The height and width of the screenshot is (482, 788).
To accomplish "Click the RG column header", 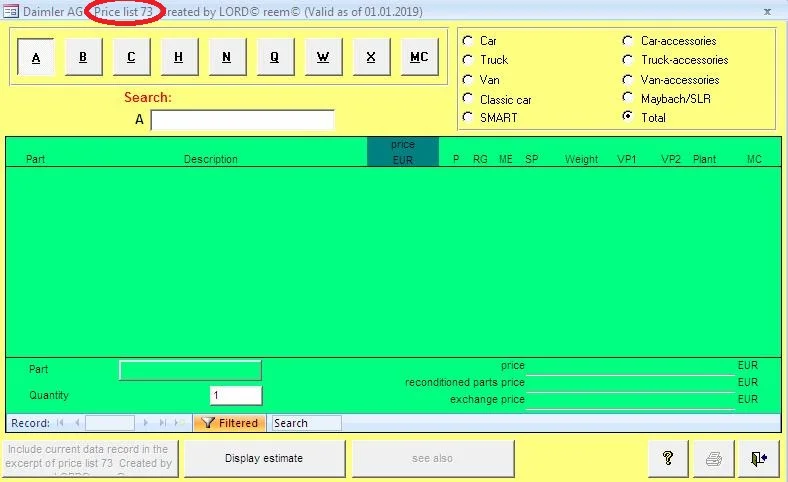I will coord(480,159).
